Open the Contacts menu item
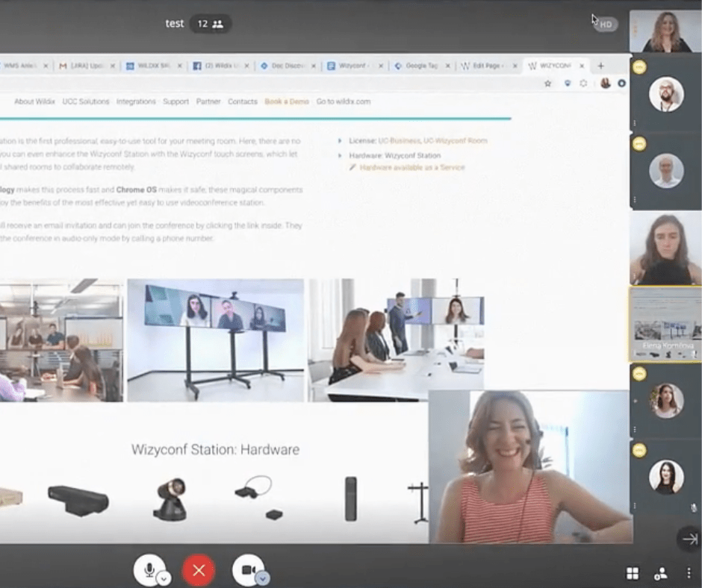The height and width of the screenshot is (588, 702). (243, 101)
